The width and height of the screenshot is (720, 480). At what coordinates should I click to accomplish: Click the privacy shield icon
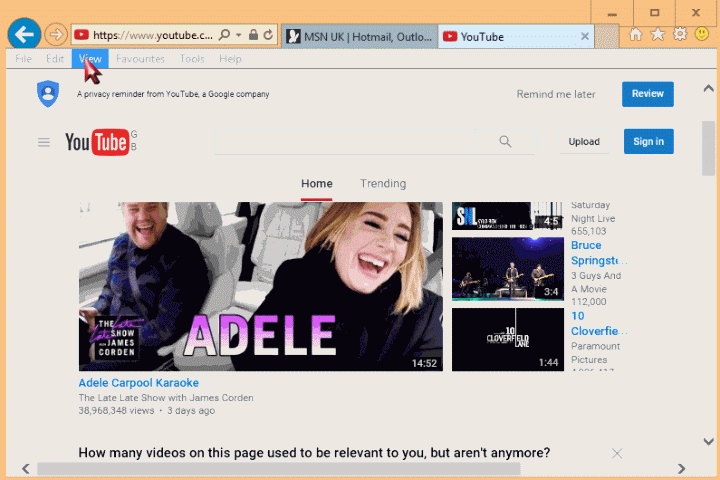coord(48,93)
